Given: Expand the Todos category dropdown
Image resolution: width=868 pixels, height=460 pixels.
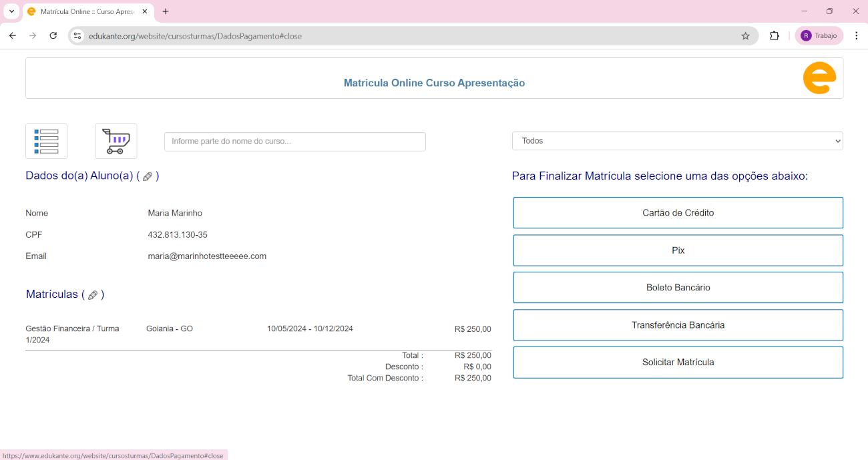Looking at the screenshot, I should coord(677,141).
